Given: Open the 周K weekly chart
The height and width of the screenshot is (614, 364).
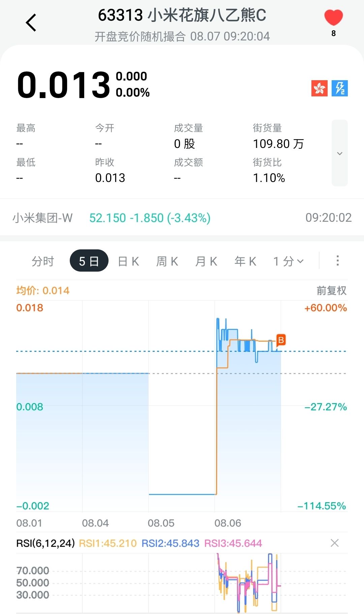Looking at the screenshot, I should click(x=167, y=261).
